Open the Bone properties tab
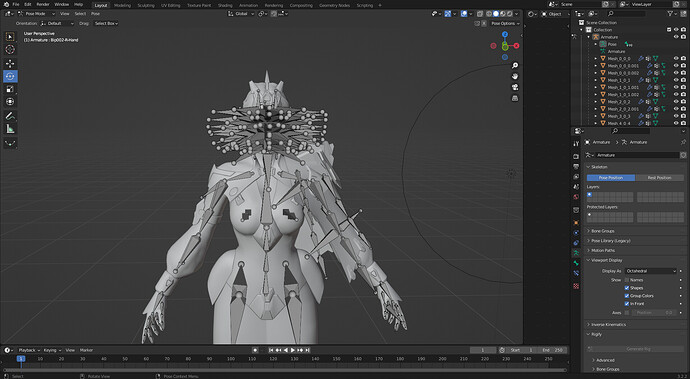 point(576,263)
